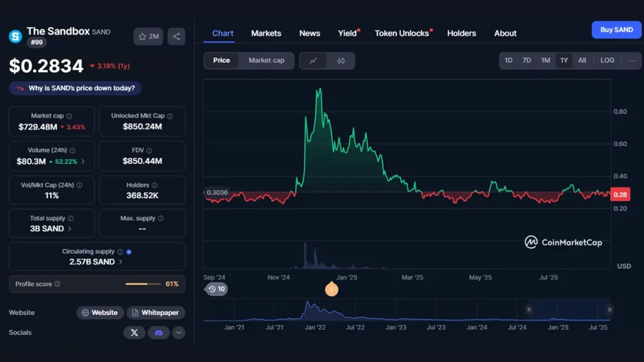This screenshot has width=644, height=362.
Task: Click the $850.44M FDV value
Action: pos(142,162)
